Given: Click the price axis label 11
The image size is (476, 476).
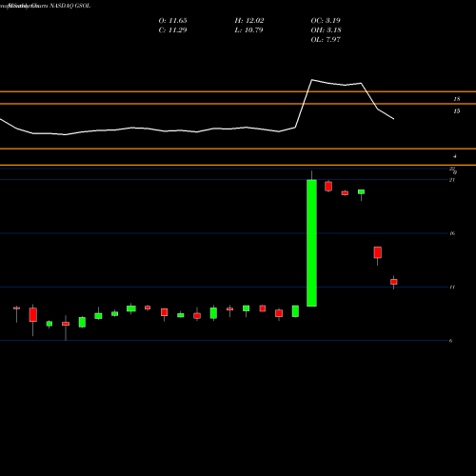Looking at the screenshot, I should tap(452, 287).
